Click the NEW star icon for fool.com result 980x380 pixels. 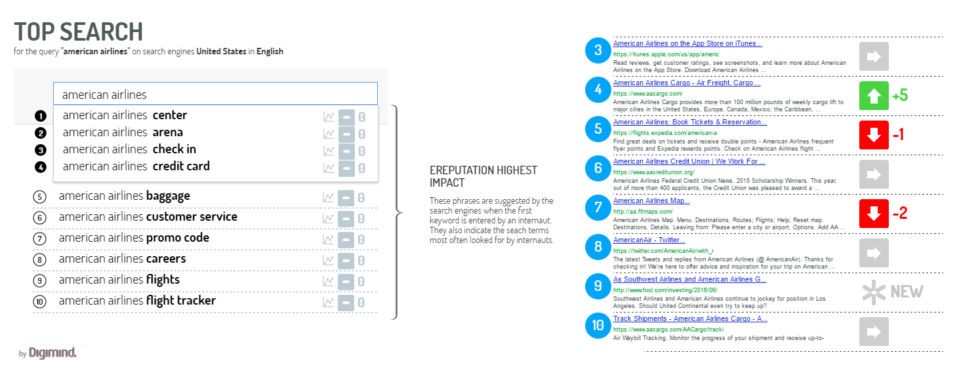point(872,292)
